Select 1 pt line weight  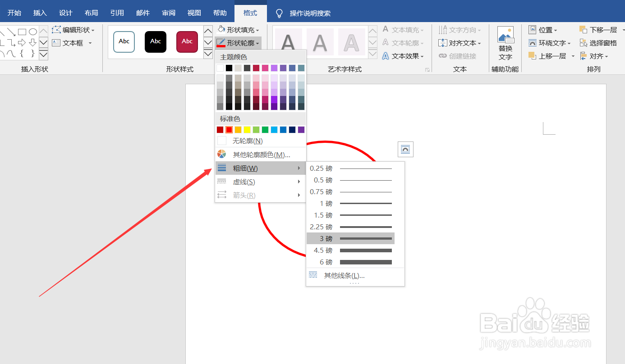point(350,204)
